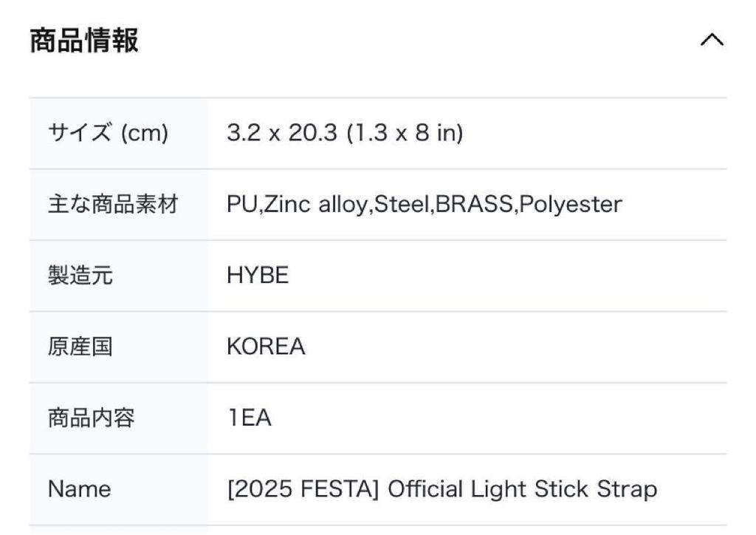Click the 製造元 label cell
This screenshot has height=535, width=756.
[x=80, y=276]
